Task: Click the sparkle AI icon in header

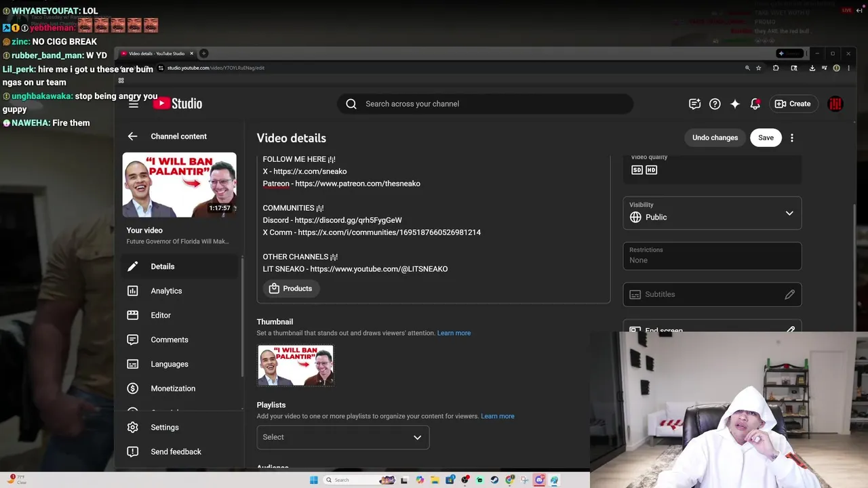Action: coord(734,104)
